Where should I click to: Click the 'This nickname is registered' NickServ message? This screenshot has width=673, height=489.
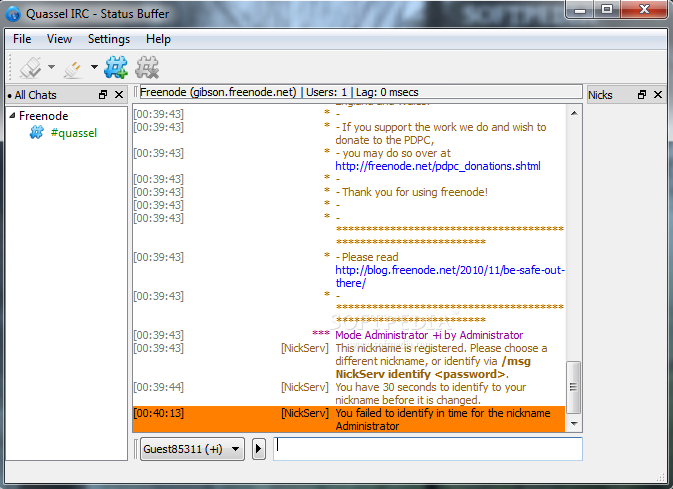[441, 361]
